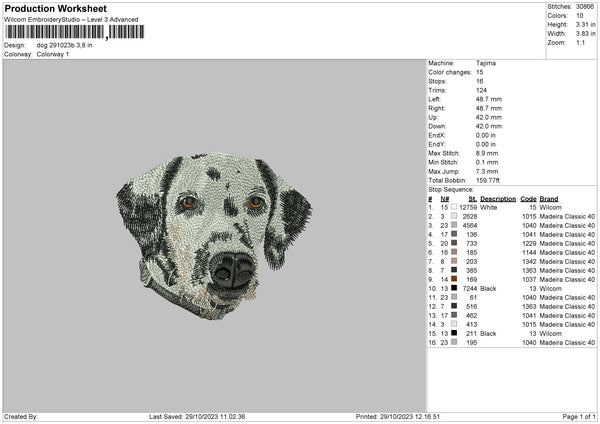
Task: Select the black swatch in stop 15
Action: coord(455,333)
